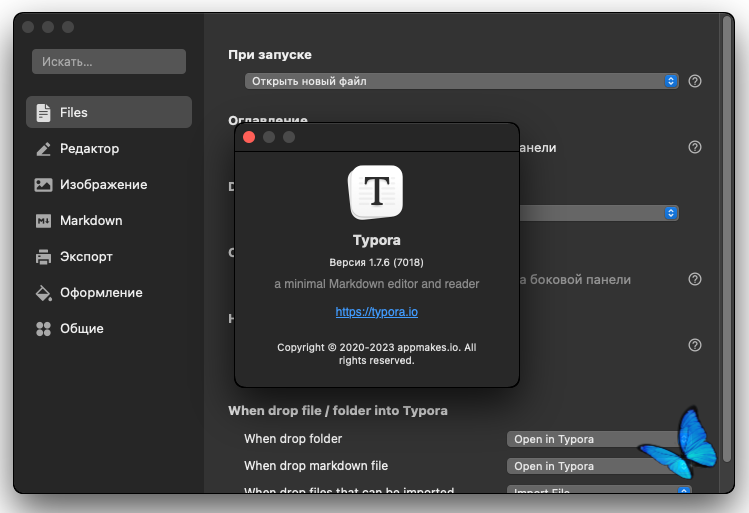Image resolution: width=749 pixels, height=513 pixels.
Task: Open the Files preferences section
Action: [109, 112]
